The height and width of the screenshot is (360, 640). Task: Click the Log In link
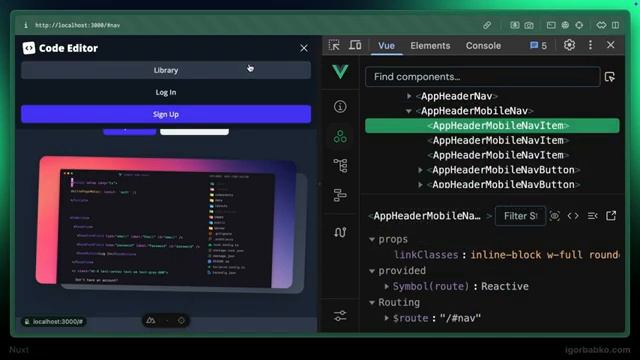[x=166, y=92]
